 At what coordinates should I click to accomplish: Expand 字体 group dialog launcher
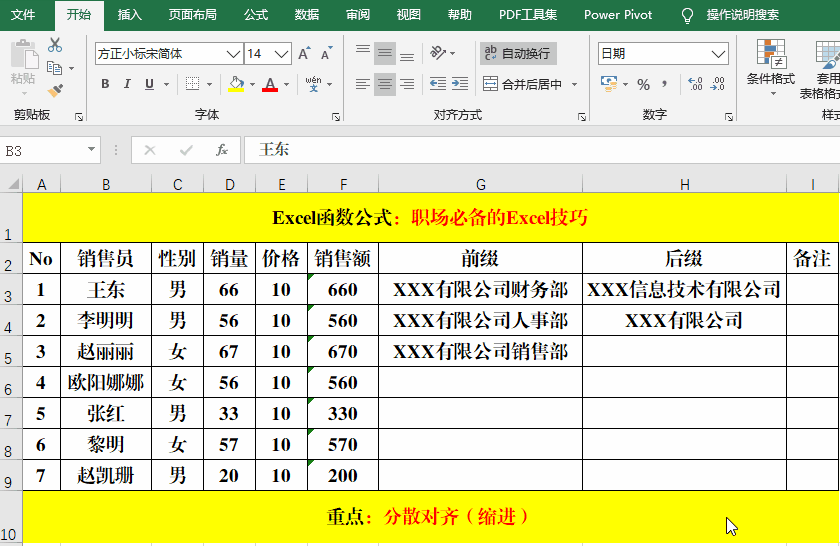click(x=336, y=116)
